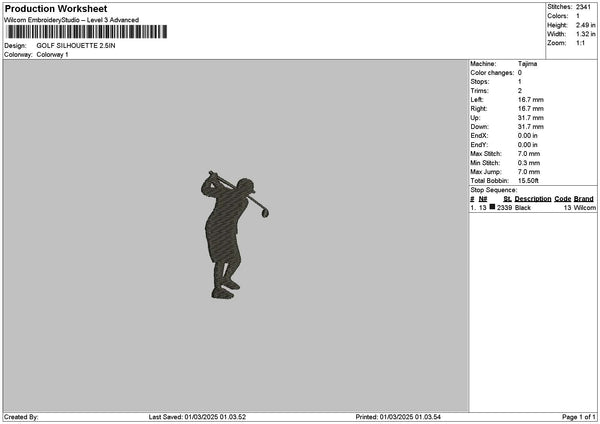Click the 'N#' column header

click(483, 199)
